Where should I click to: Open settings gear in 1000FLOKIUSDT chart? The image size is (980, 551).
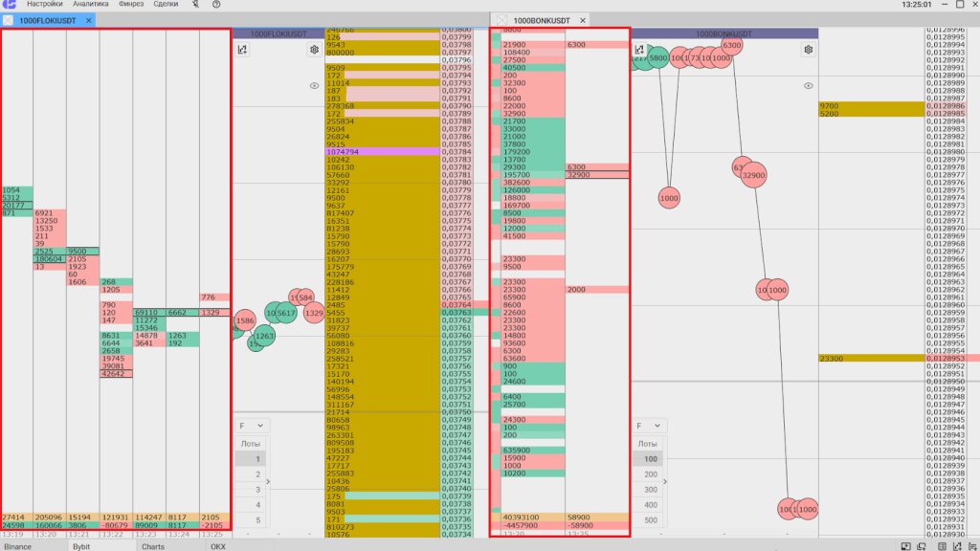point(314,50)
